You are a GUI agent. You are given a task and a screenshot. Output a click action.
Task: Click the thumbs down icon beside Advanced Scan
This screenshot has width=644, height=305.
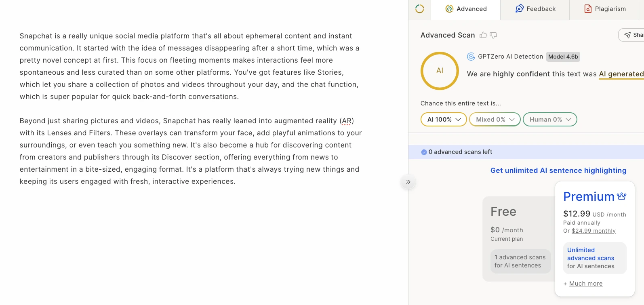coord(493,35)
